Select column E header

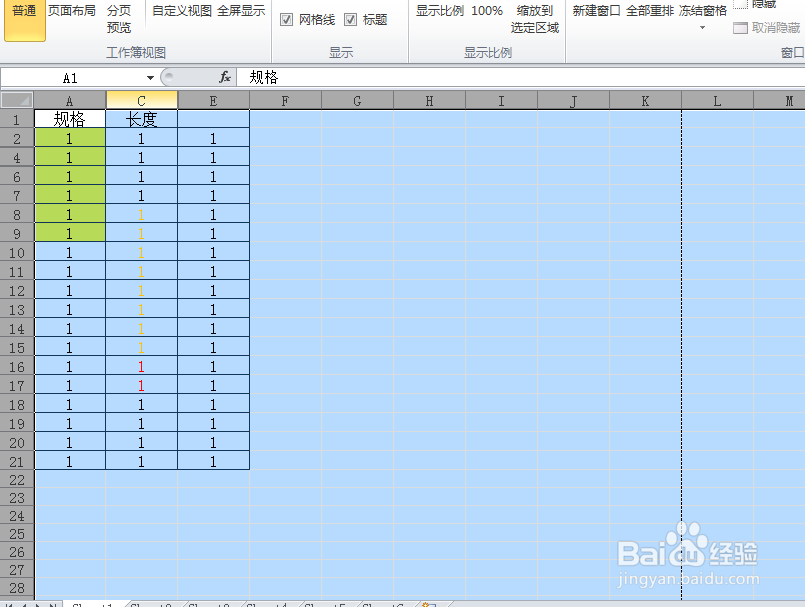click(214, 101)
